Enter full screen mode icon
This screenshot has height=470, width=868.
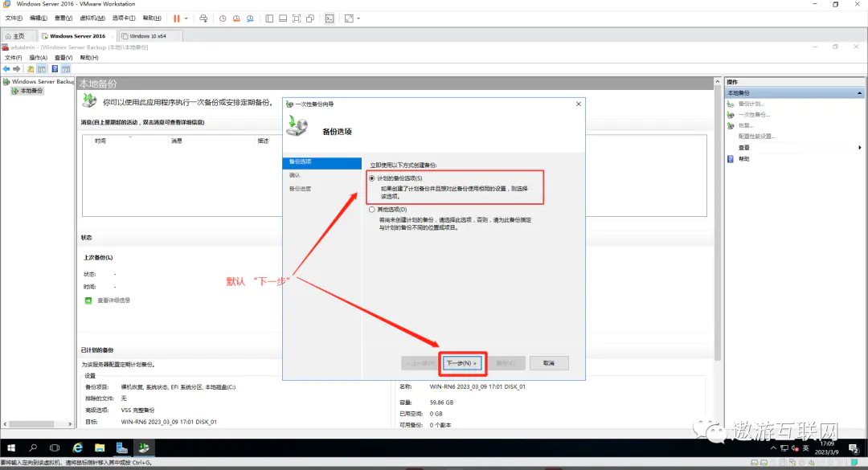click(x=297, y=18)
